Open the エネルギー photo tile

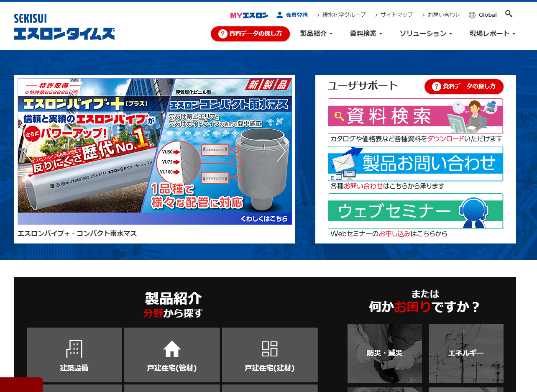(466, 354)
